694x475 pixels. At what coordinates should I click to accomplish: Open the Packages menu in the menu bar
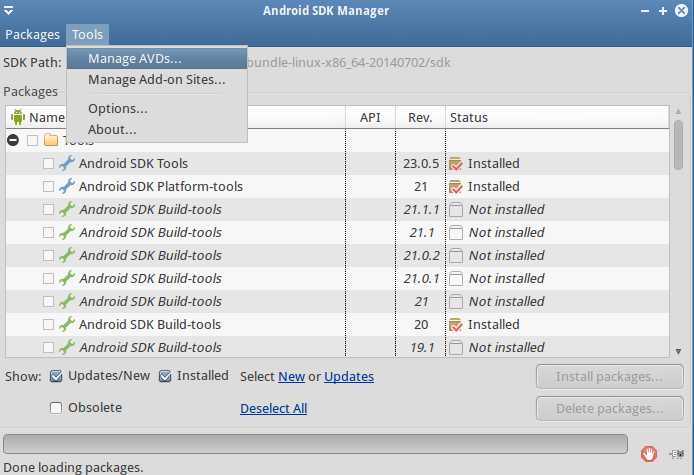pyautogui.click(x=32, y=34)
